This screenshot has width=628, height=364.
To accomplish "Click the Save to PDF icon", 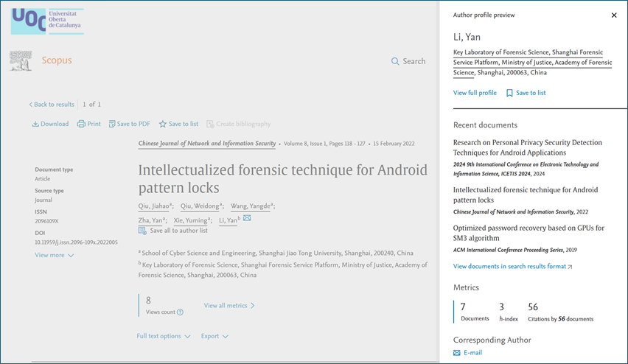I will pos(112,124).
